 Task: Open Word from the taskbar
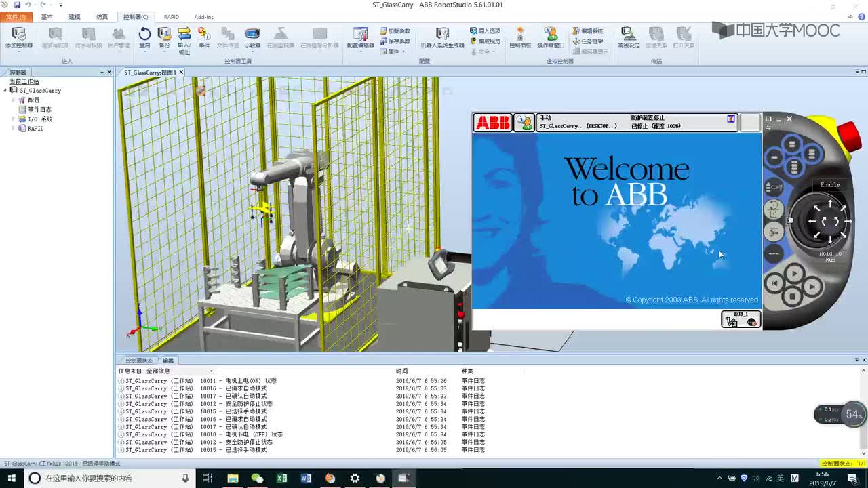coord(306,478)
